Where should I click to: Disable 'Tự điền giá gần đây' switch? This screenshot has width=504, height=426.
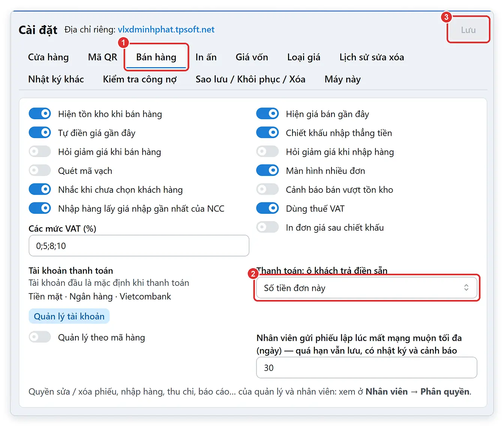40,132
